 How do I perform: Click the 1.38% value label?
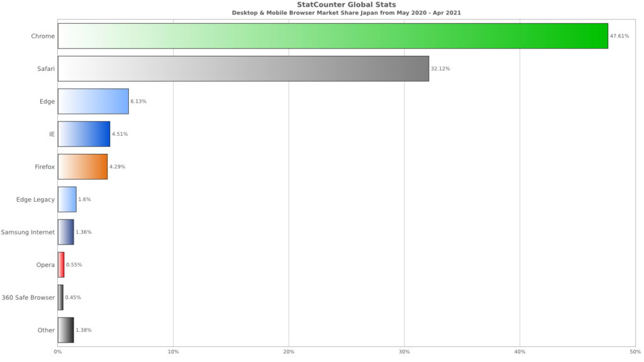[84, 330]
